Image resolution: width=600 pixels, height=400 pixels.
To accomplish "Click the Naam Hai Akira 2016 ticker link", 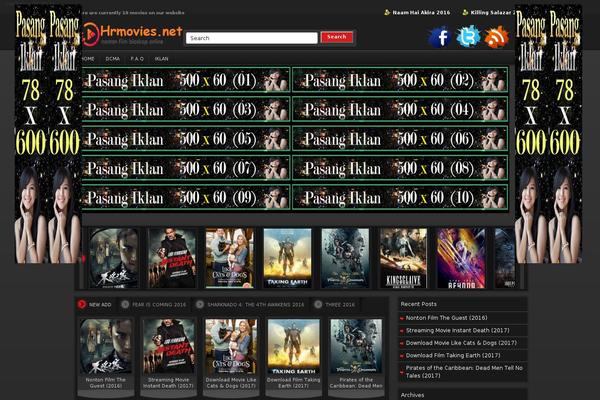I will [421, 13].
